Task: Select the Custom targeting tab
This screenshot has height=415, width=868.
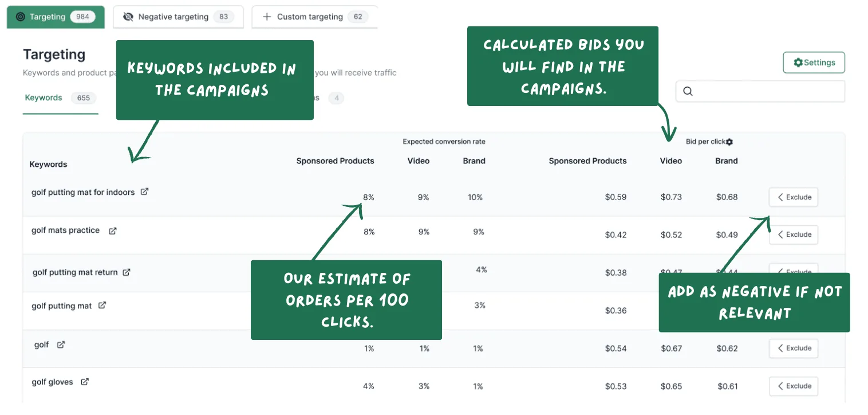Action: 315,17
